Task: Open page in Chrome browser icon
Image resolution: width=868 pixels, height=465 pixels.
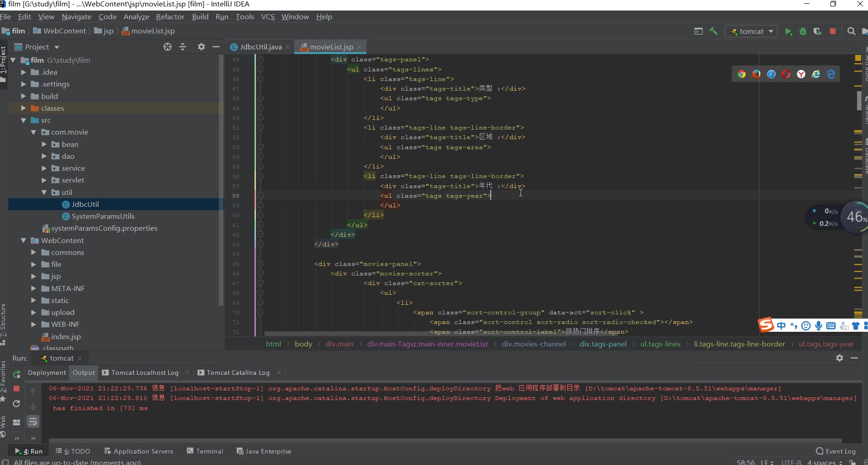Action: (741, 74)
